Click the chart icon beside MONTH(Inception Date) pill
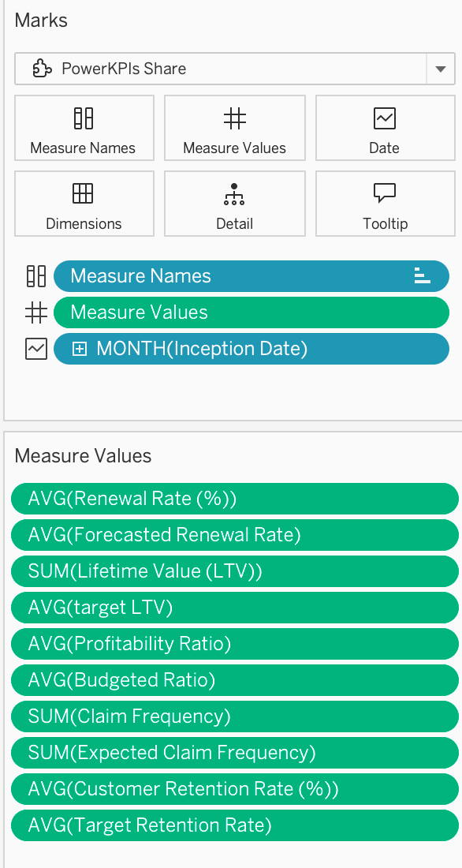The image size is (462, 868). click(x=36, y=349)
